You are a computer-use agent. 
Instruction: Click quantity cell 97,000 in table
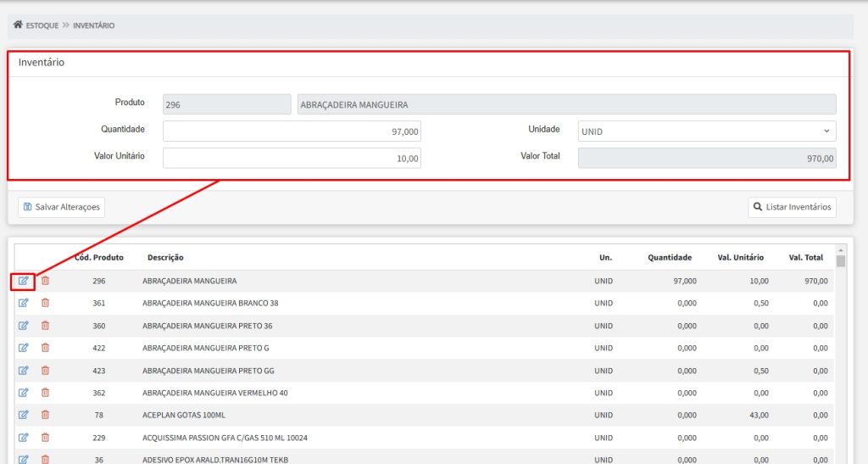[x=685, y=281]
